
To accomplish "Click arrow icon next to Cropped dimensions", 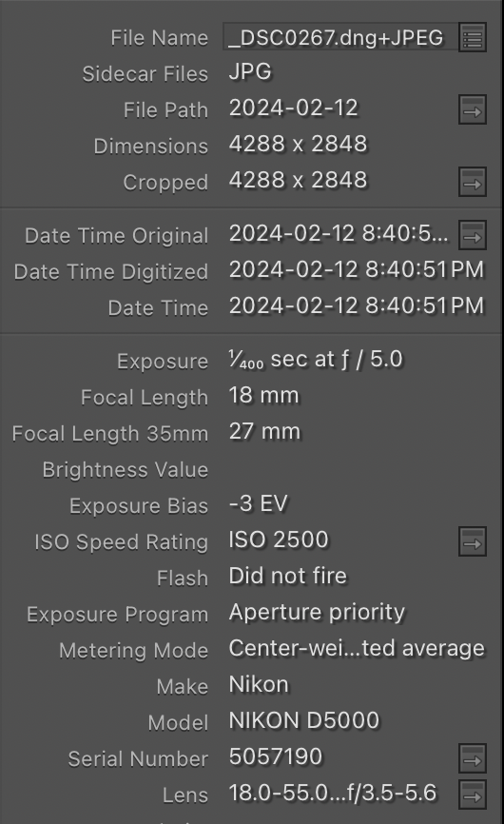I will (473, 182).
